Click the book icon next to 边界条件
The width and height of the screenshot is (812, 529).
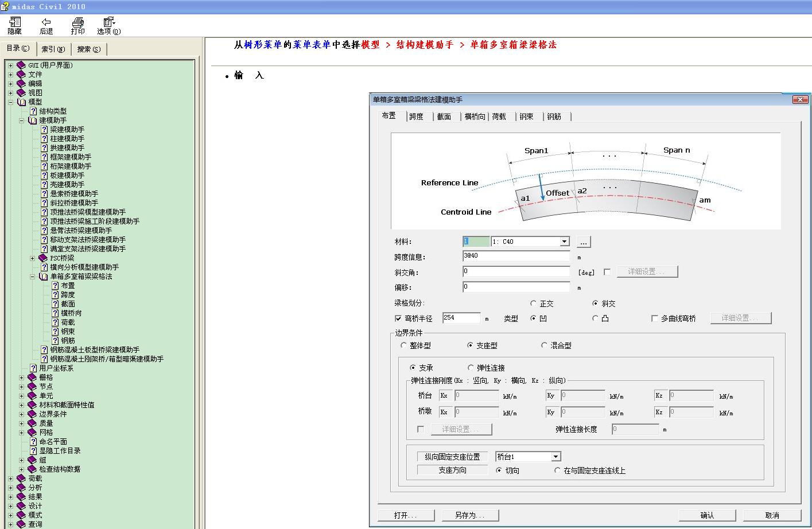[x=32, y=414]
